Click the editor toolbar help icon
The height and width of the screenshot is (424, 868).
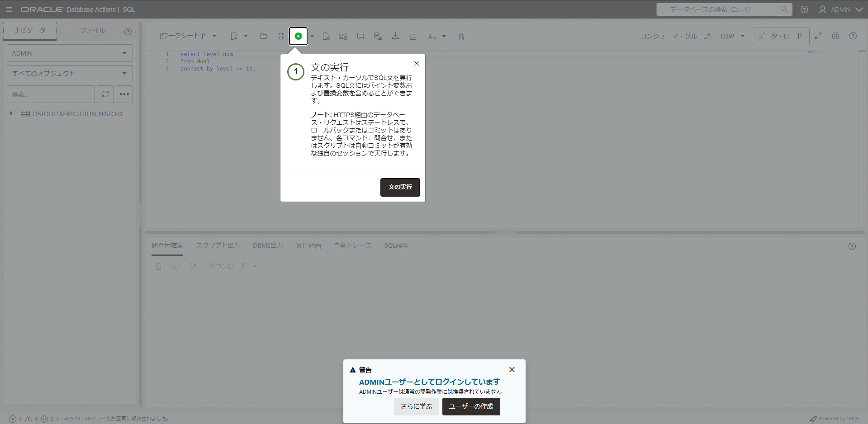(853, 36)
